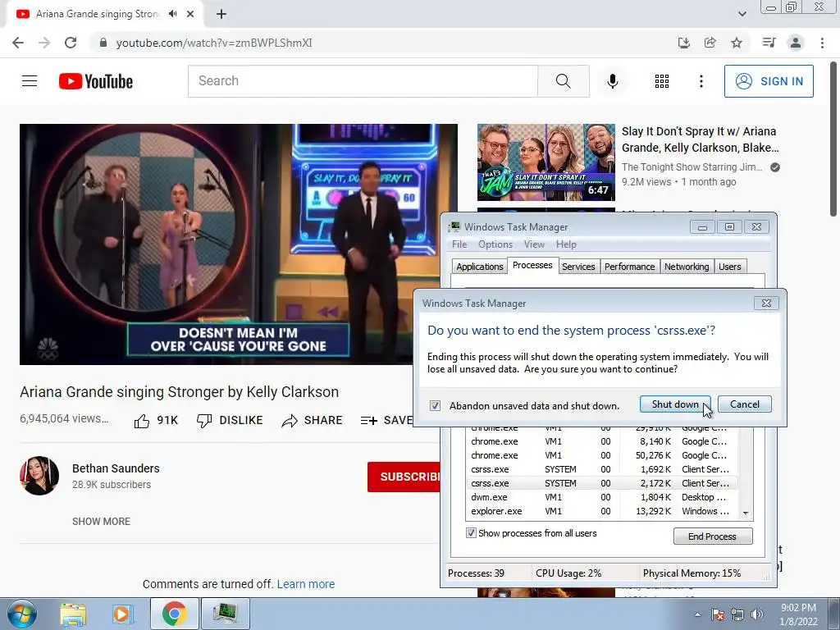Viewport: 840px width, 630px height.
Task: Open Bethan Saunders channel avatar
Action: pyautogui.click(x=39, y=476)
